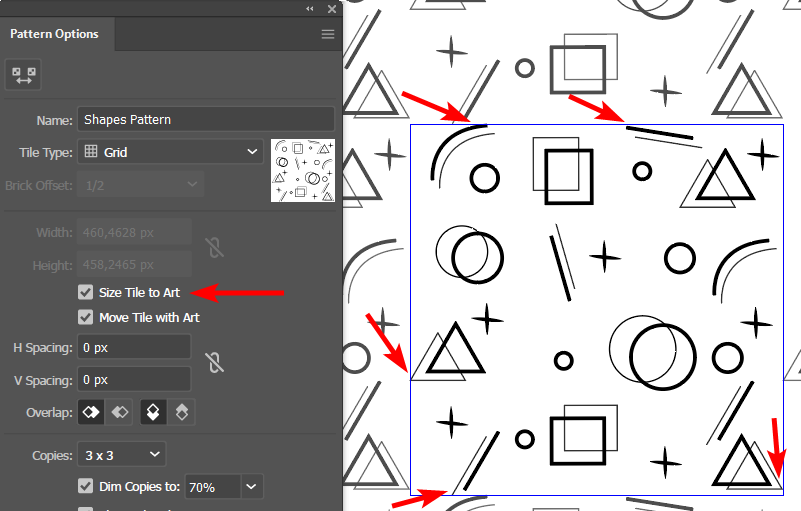Open the Tile Type dropdown
Screen dimensions: 801x511
[x=171, y=152]
